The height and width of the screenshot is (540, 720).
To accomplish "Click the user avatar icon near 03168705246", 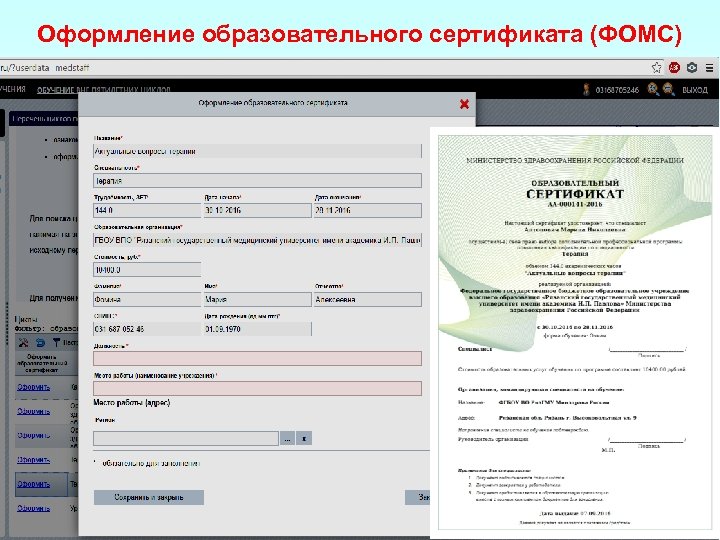I will pos(586,90).
